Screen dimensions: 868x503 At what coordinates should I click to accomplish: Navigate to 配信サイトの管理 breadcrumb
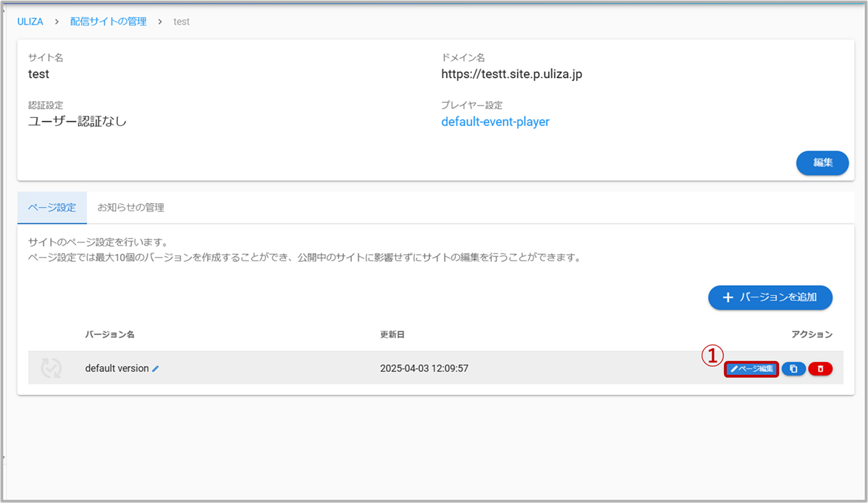108,22
